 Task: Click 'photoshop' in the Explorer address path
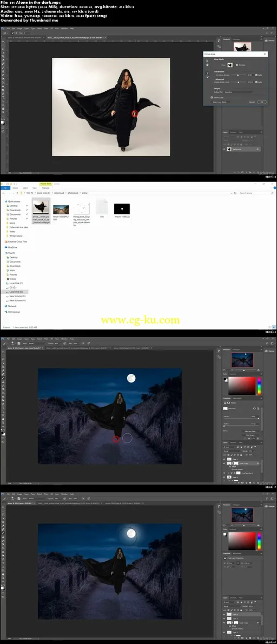(72, 193)
